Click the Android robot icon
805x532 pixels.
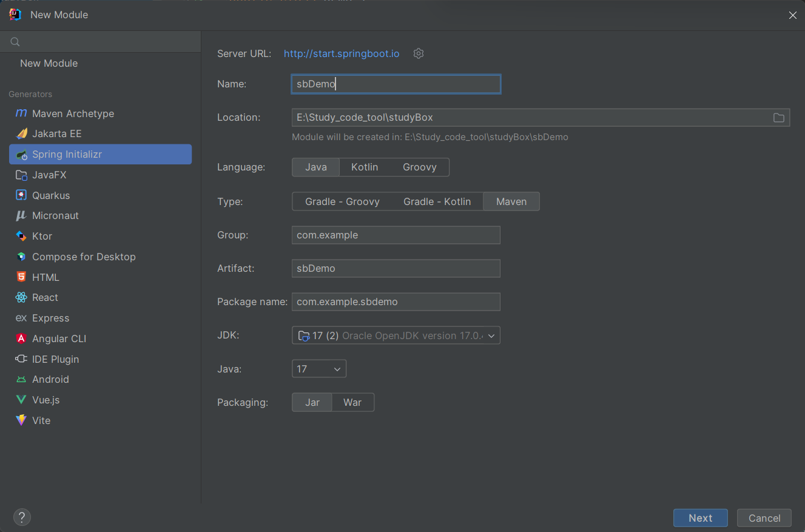[21, 379]
